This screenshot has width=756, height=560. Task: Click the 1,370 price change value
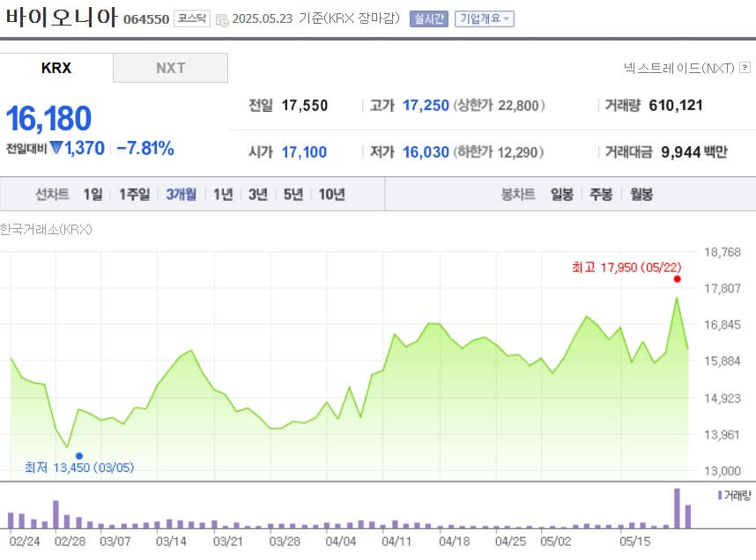pos(85,148)
